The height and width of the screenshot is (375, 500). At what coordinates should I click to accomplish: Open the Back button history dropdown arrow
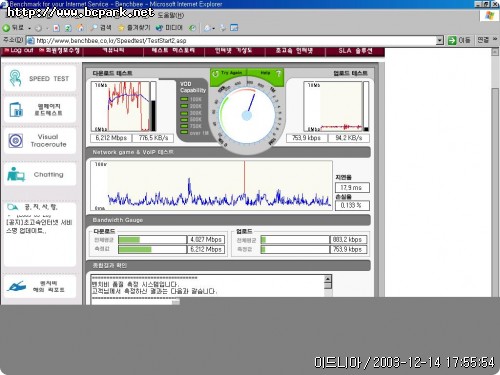coord(29,28)
